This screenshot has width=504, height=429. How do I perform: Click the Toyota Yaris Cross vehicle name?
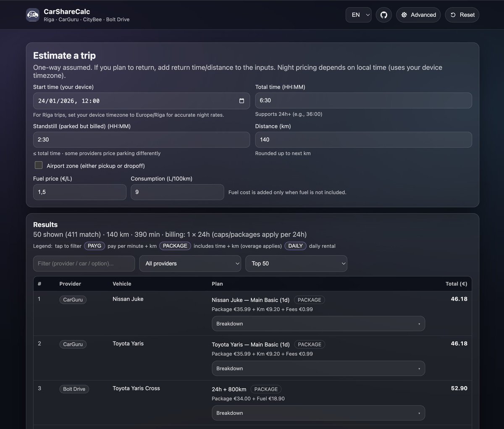pos(136,388)
